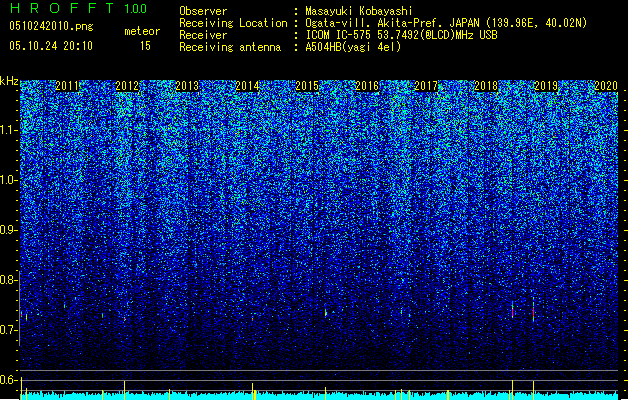The width and height of the screenshot is (629, 400).
Task: Click the red meteor echo just after 2018
Action: [x=512, y=311]
